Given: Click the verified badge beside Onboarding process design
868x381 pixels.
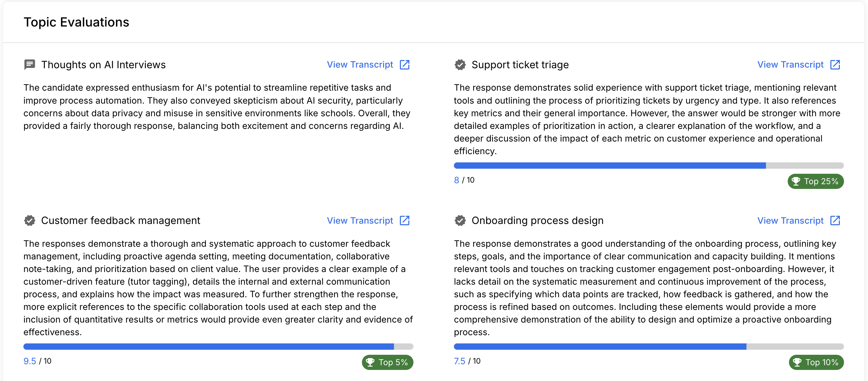Looking at the screenshot, I should (x=460, y=220).
